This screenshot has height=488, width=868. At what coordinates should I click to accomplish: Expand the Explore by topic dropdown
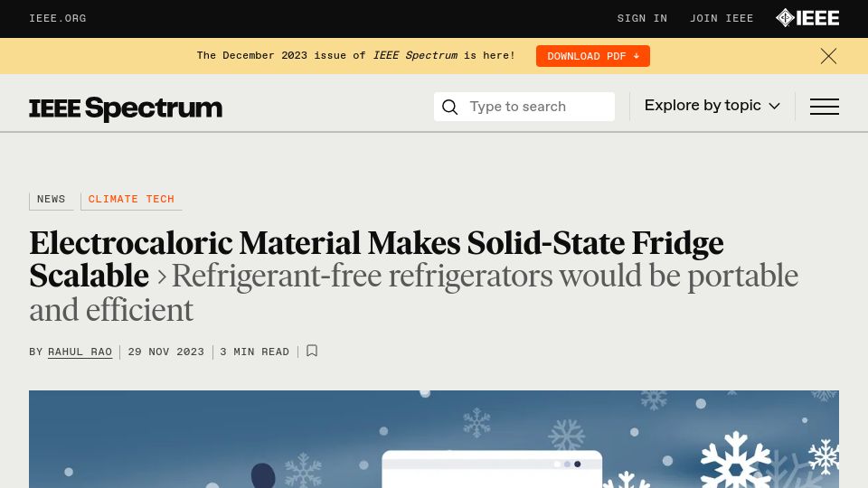pos(712,106)
